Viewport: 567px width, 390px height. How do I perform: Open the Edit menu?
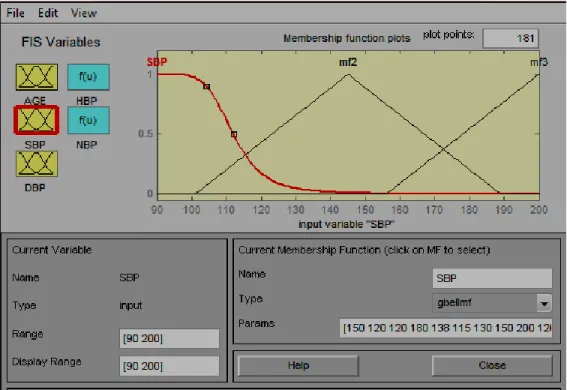point(48,13)
